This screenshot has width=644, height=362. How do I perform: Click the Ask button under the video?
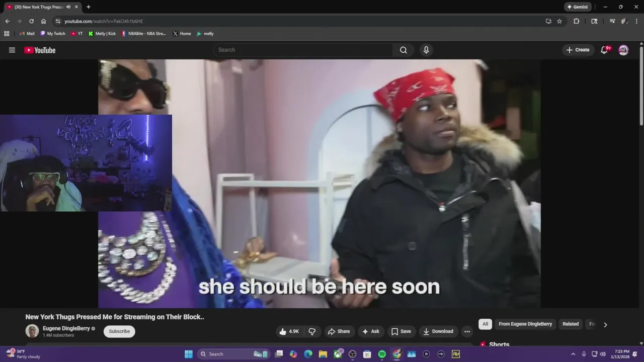[x=370, y=331]
